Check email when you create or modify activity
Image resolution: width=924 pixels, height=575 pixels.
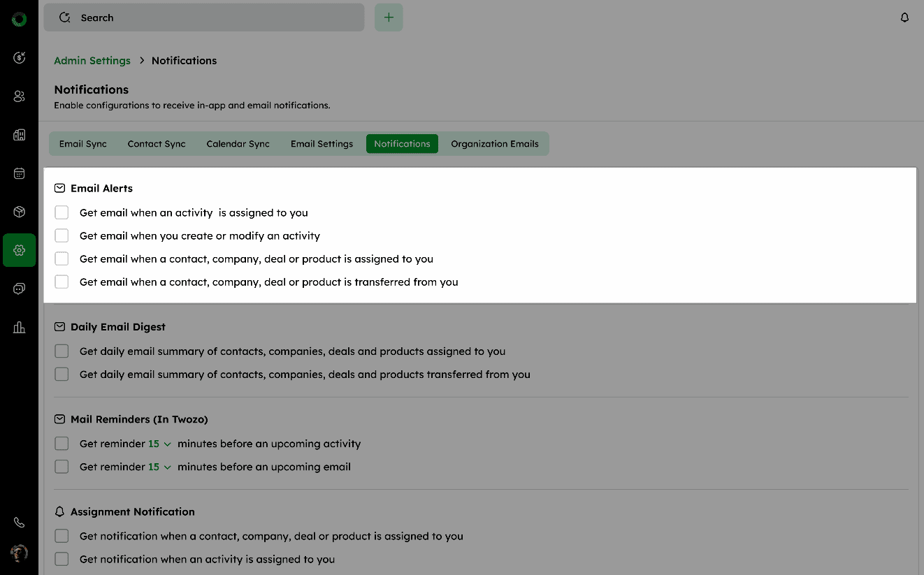(x=62, y=235)
